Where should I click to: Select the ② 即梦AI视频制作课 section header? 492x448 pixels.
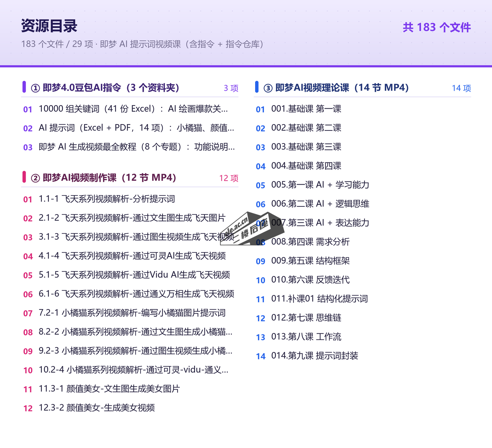[x=104, y=178]
